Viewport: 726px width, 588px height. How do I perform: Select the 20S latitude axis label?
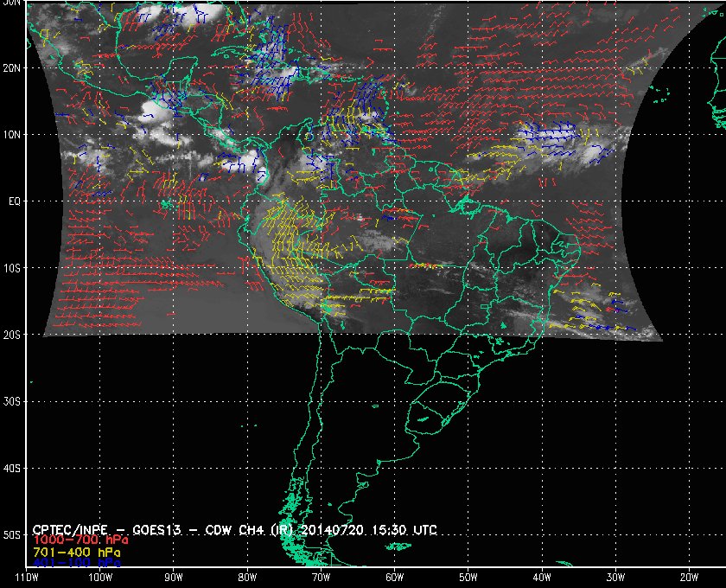12,335
